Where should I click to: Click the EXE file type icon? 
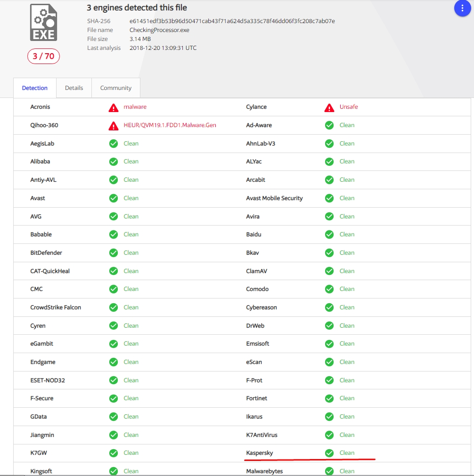[x=43, y=23]
